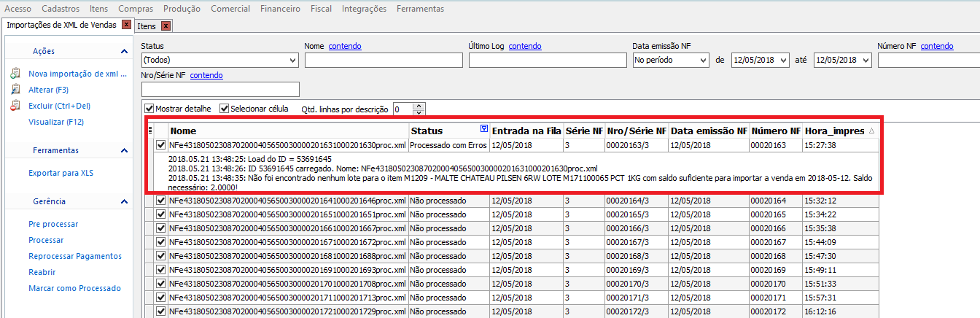The height and width of the screenshot is (318, 980).
Task: Click the Excluir delete icon
Action: pyautogui.click(x=15, y=106)
